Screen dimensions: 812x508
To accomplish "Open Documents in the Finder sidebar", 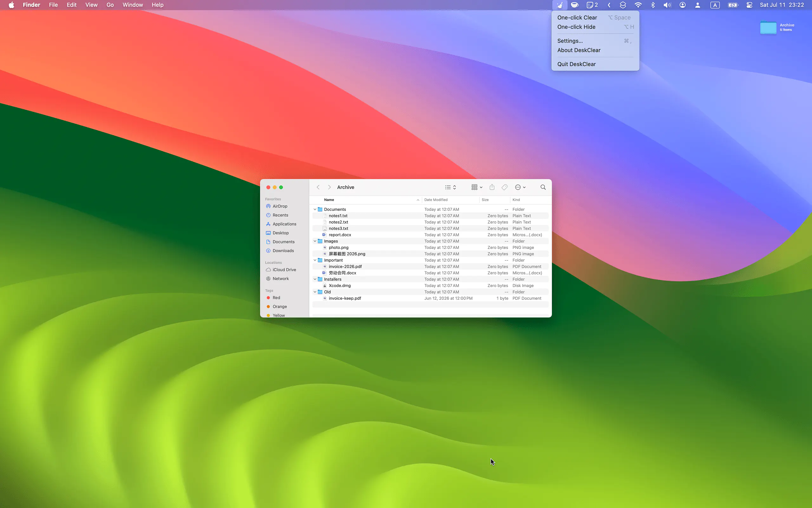I will click(280, 242).
